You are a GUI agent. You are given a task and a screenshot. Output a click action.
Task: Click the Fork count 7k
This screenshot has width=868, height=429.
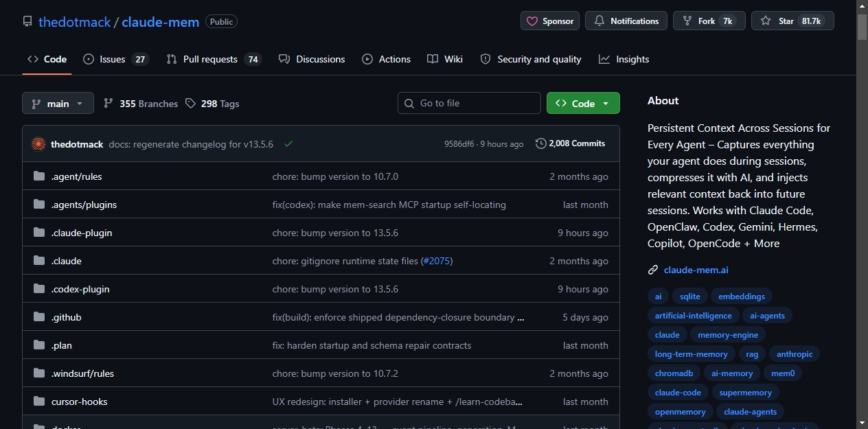click(x=727, y=21)
